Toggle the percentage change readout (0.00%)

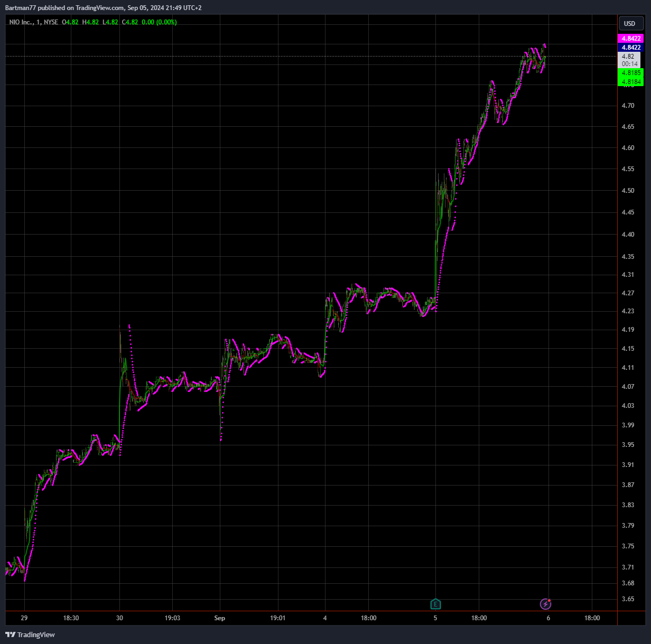point(166,22)
